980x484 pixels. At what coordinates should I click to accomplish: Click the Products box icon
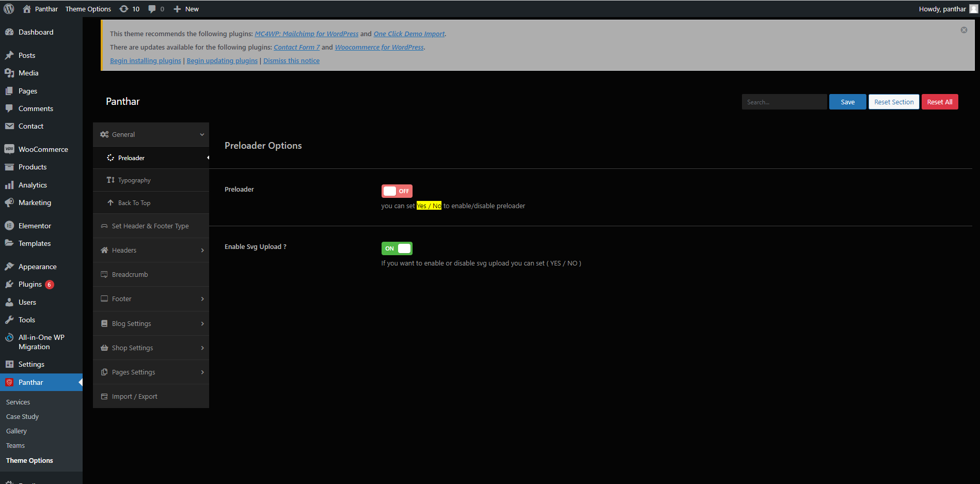(x=9, y=167)
